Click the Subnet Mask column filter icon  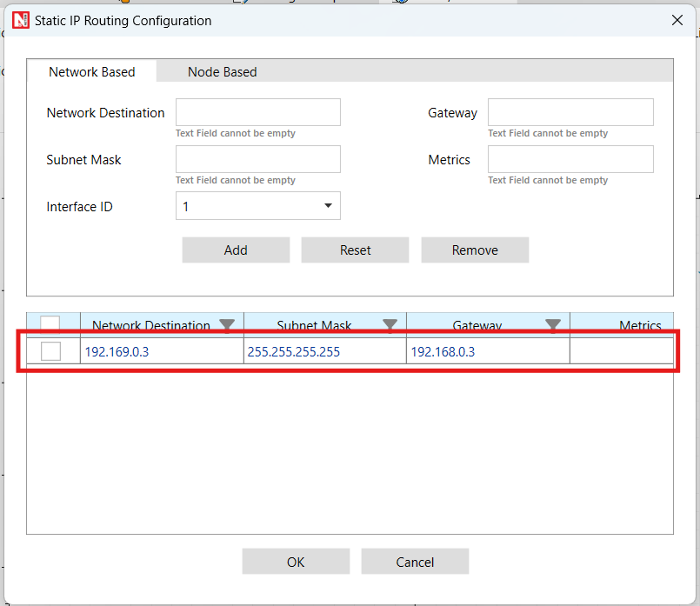(x=390, y=326)
